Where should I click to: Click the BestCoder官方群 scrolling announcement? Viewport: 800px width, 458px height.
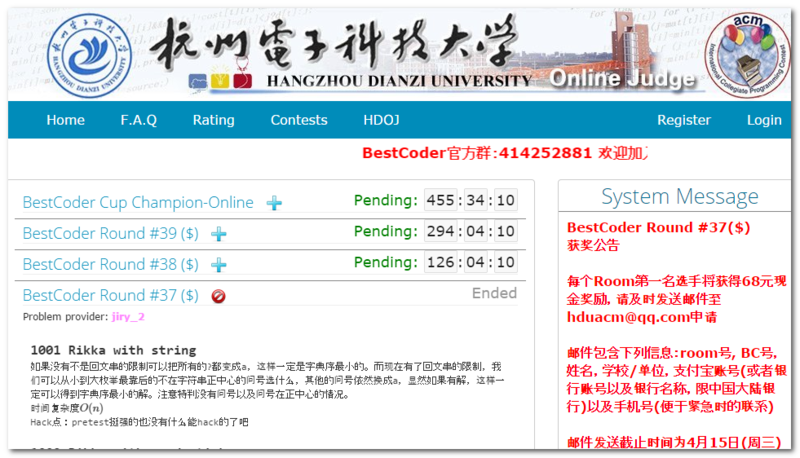tap(505, 153)
